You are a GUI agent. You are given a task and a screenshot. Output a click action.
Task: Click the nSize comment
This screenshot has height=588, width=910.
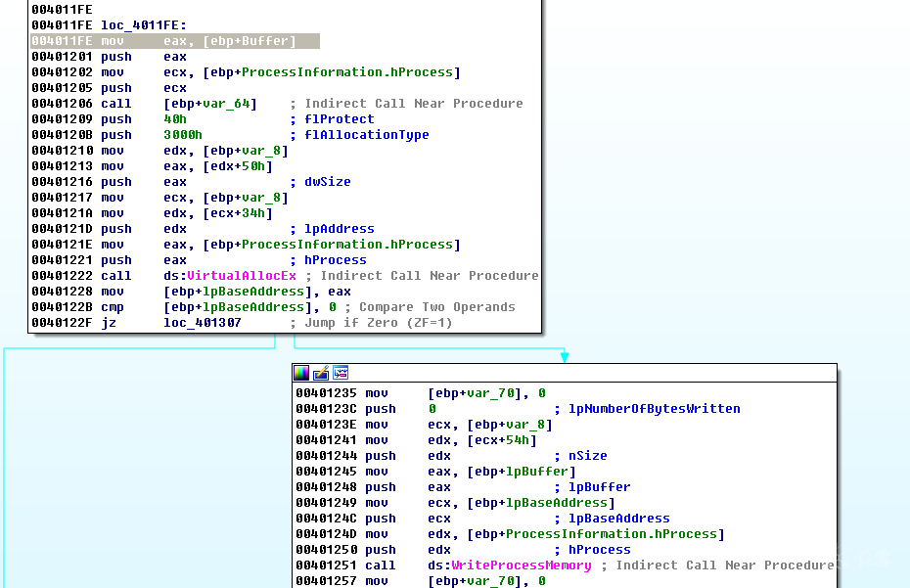coord(587,456)
